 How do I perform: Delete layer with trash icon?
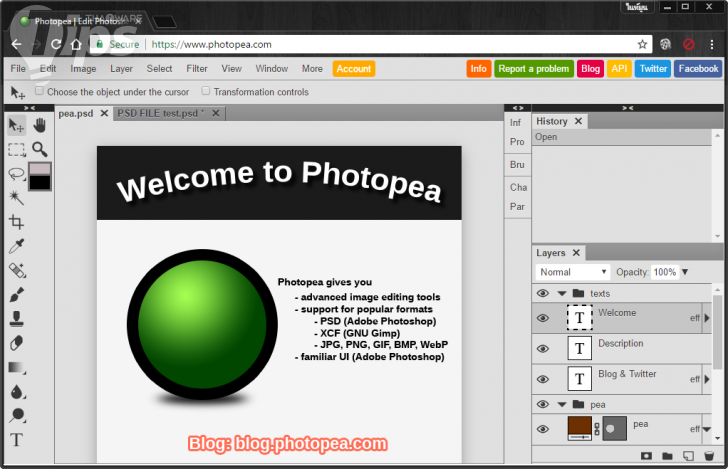tap(709, 456)
